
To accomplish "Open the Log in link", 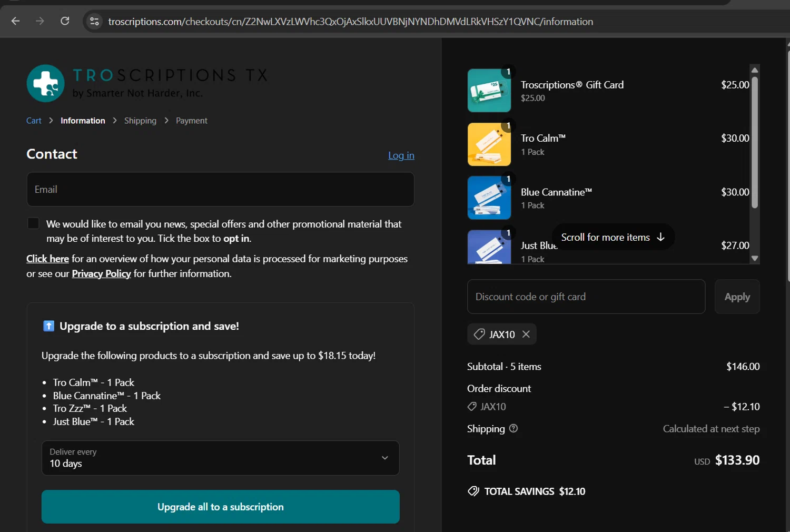I will point(401,155).
